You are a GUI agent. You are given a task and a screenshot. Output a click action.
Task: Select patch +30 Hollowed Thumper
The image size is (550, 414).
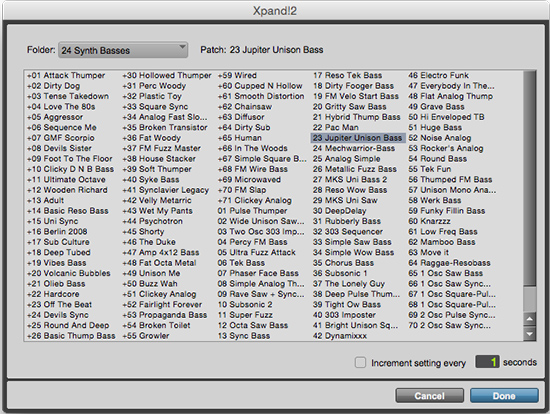click(167, 75)
